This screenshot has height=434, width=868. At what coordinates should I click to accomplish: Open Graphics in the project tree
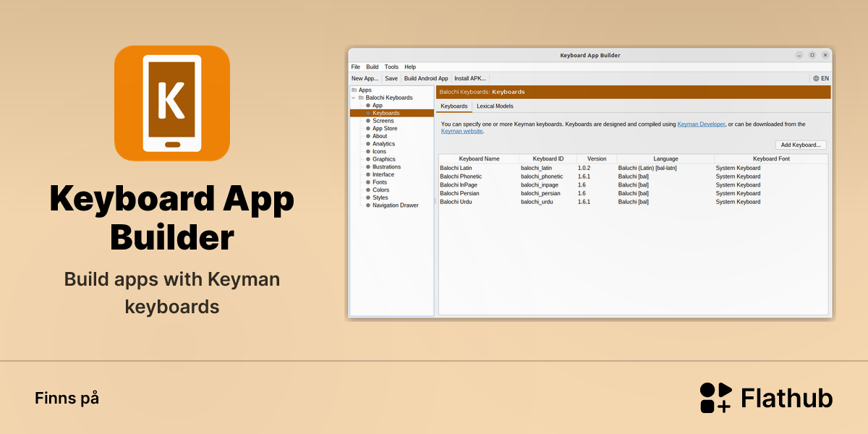pos(384,159)
